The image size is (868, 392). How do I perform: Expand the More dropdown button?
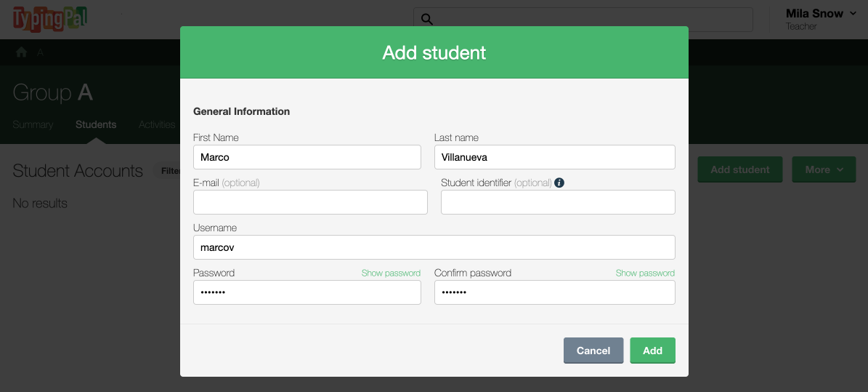click(824, 169)
